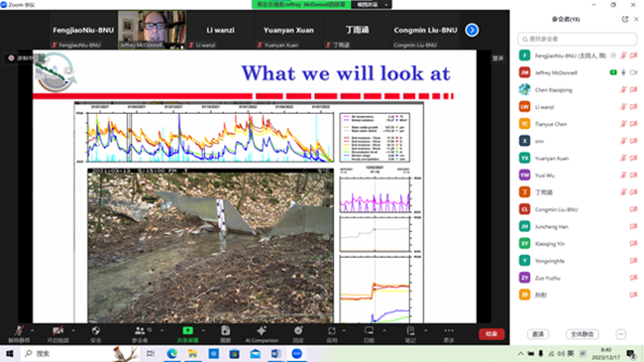Expand the video options caret beside camera
Image resolution: width=644 pixels, height=362 pixels.
[x=73, y=330]
